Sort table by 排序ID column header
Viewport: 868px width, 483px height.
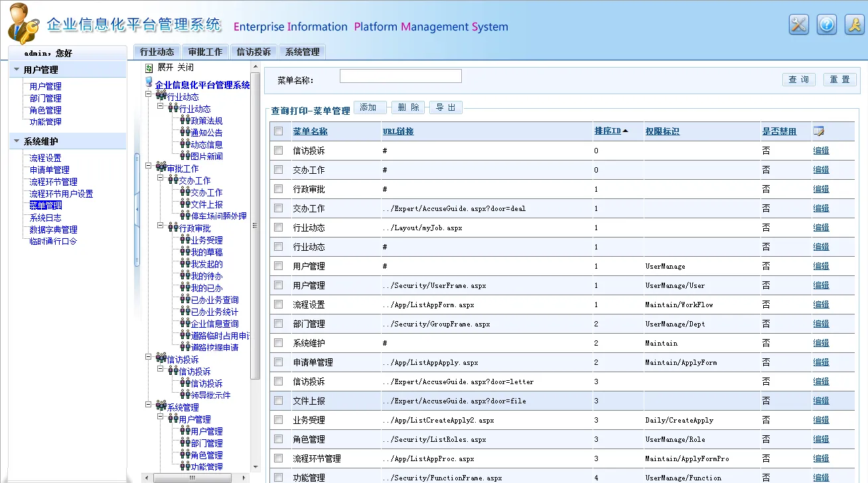coord(607,131)
